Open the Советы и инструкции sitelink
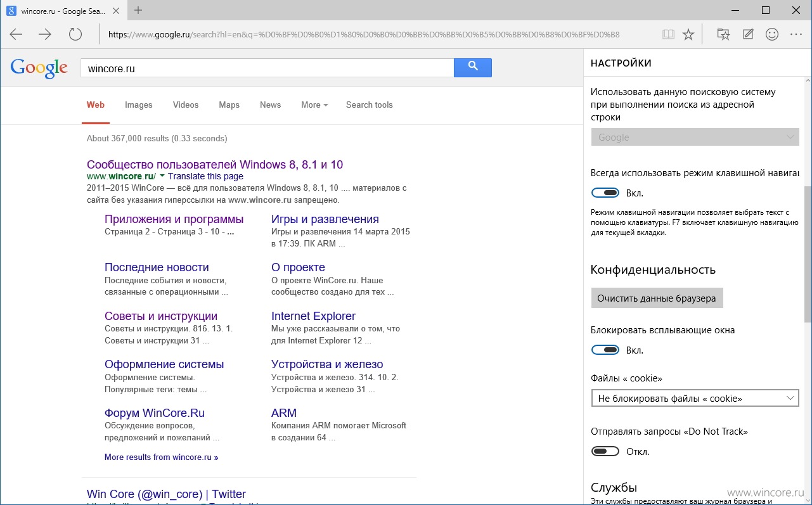Screen dimensions: 812x505 [161, 316]
